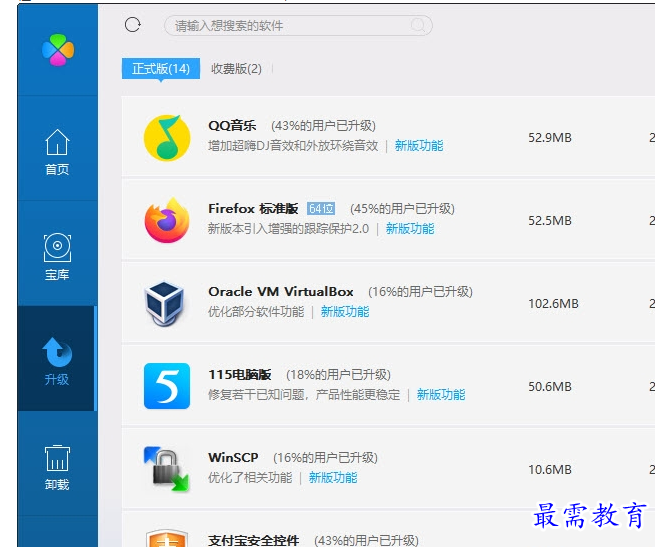The height and width of the screenshot is (547, 655).
Task: Click the 10.6MB size value
Action: pyautogui.click(x=550, y=469)
